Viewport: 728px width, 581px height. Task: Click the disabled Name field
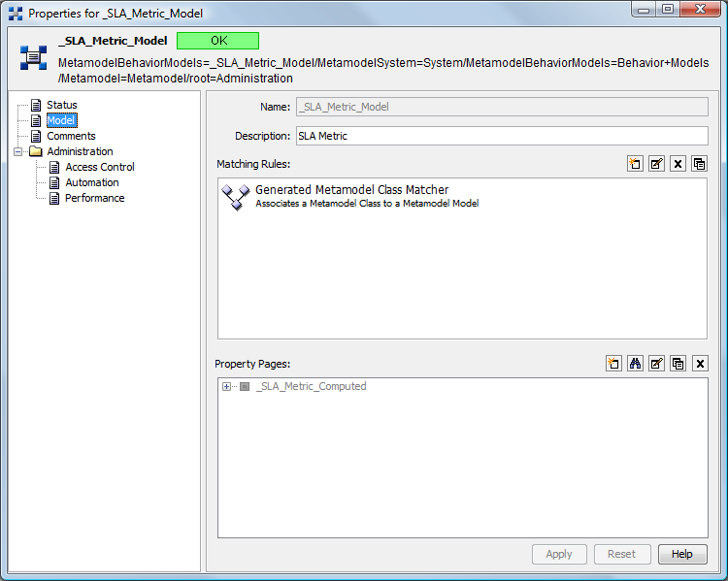click(x=502, y=107)
